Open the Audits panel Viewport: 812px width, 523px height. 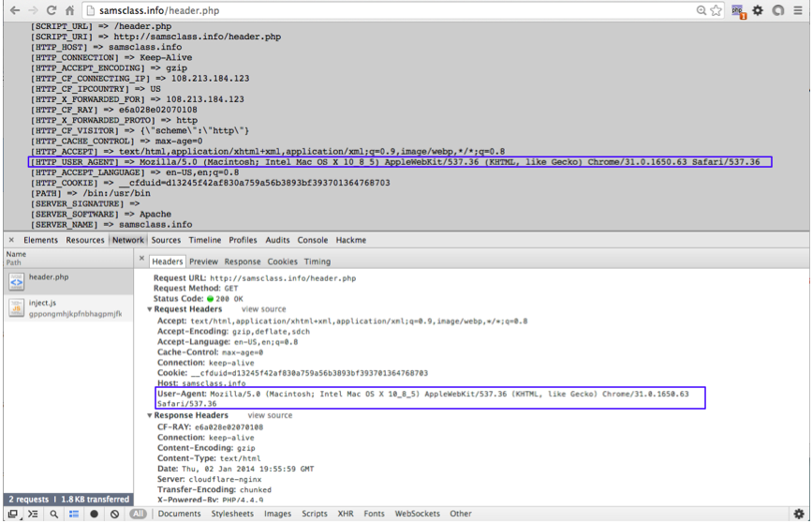[x=277, y=240]
